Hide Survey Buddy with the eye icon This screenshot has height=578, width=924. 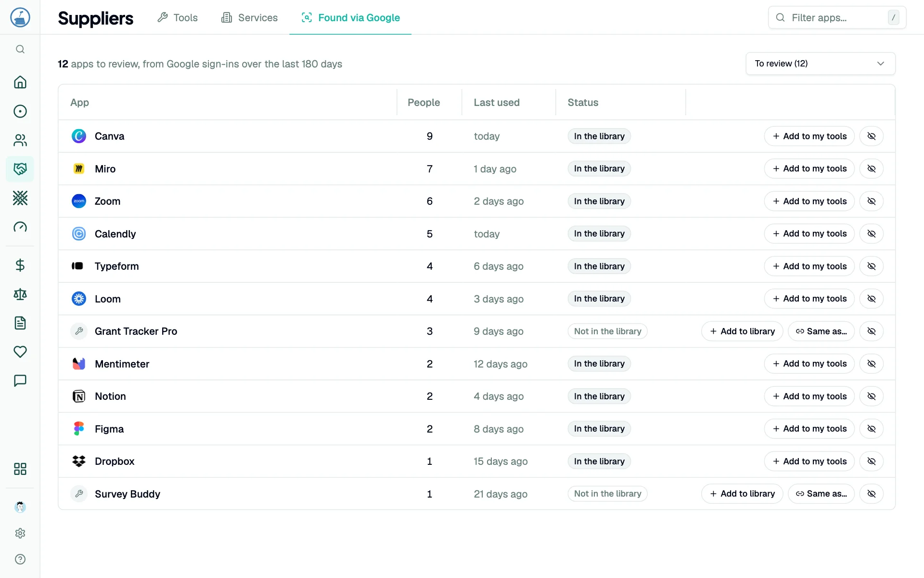coord(872,494)
